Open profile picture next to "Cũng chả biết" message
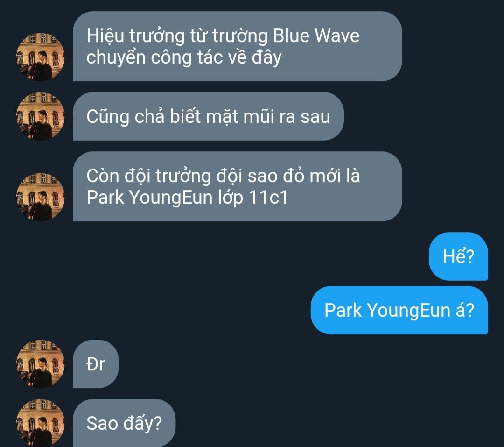 pyautogui.click(x=40, y=116)
